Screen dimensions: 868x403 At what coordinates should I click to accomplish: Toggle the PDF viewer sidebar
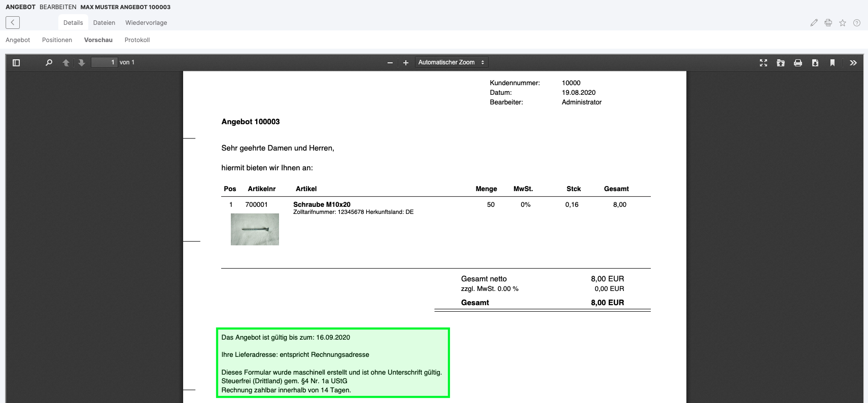[16, 63]
